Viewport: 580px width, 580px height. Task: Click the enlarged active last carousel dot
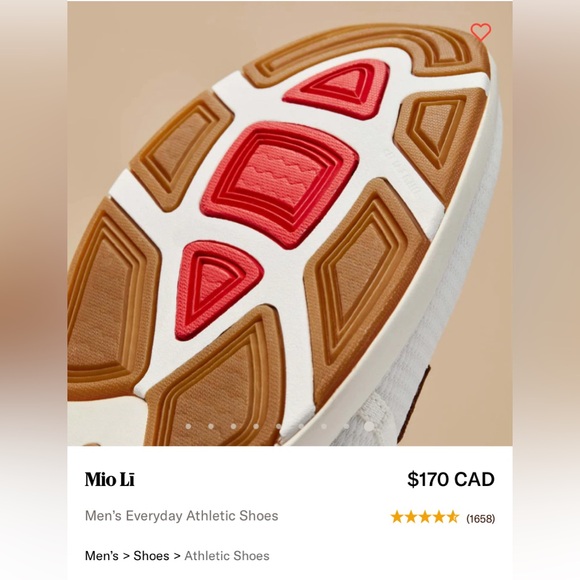point(369,426)
